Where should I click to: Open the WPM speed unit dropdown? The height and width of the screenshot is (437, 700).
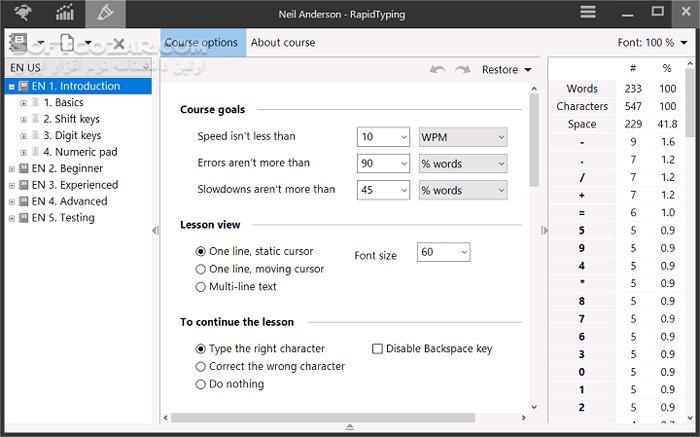[462, 137]
